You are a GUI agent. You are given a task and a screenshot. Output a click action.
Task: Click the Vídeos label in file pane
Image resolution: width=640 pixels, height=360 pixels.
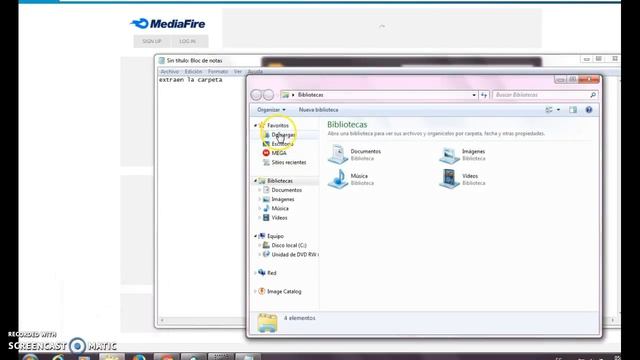click(470, 176)
